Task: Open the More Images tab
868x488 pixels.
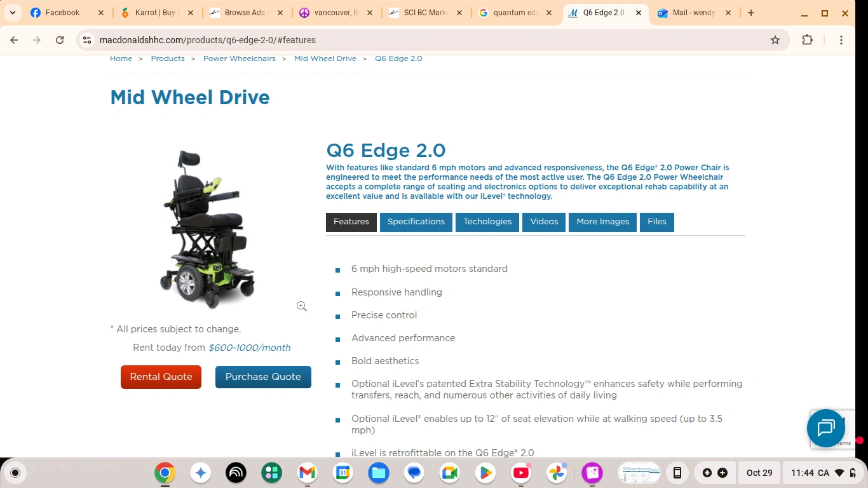Action: pos(602,222)
